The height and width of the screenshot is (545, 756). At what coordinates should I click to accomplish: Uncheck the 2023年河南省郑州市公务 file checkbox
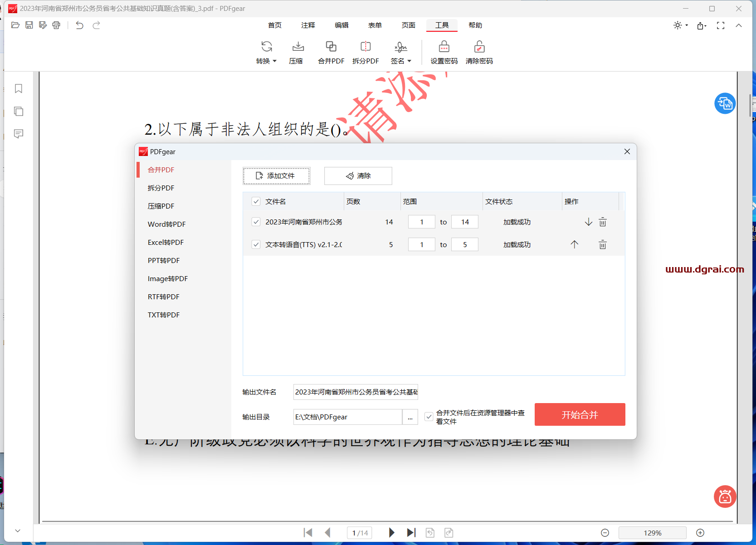coord(256,222)
